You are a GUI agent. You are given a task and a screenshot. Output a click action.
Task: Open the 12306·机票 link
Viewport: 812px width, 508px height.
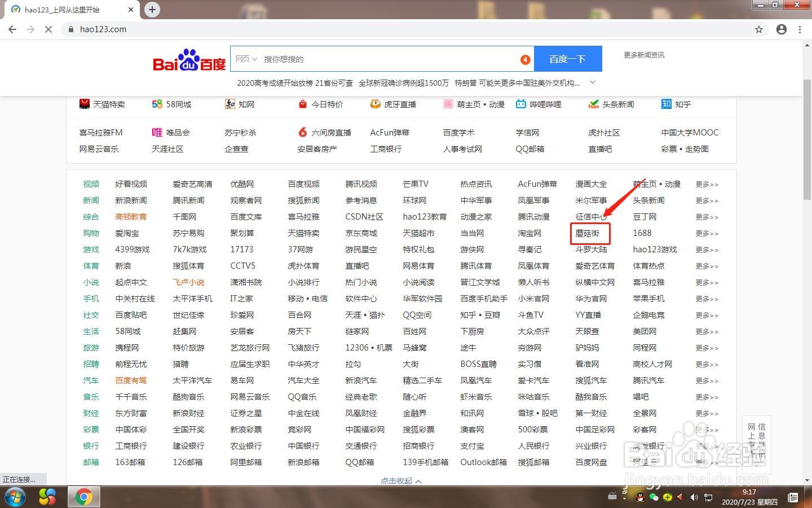click(369, 348)
